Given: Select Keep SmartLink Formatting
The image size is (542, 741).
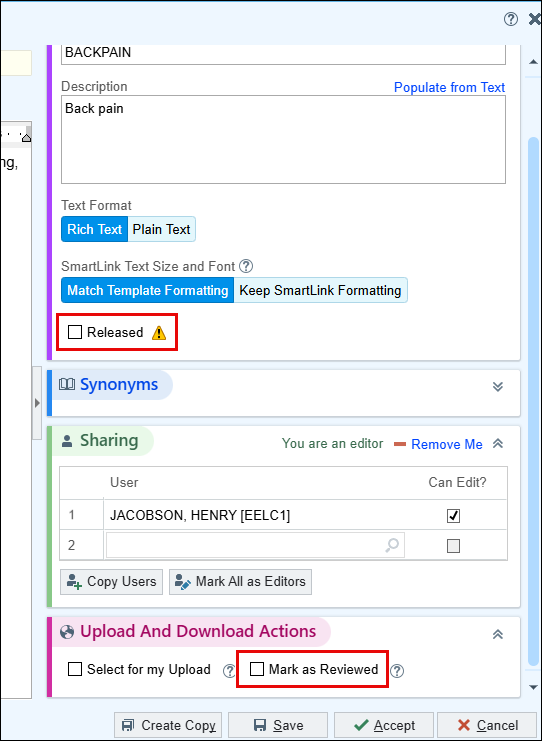Looking at the screenshot, I should [x=320, y=290].
